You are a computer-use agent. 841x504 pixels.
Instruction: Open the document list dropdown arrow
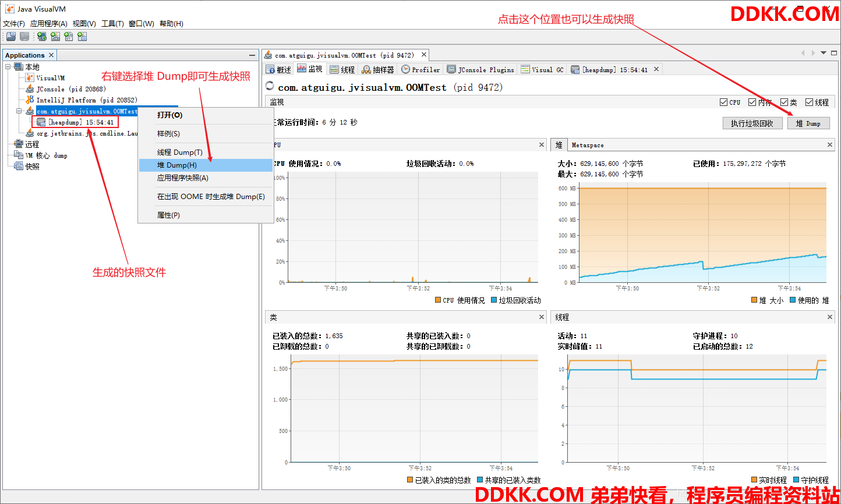[x=824, y=53]
